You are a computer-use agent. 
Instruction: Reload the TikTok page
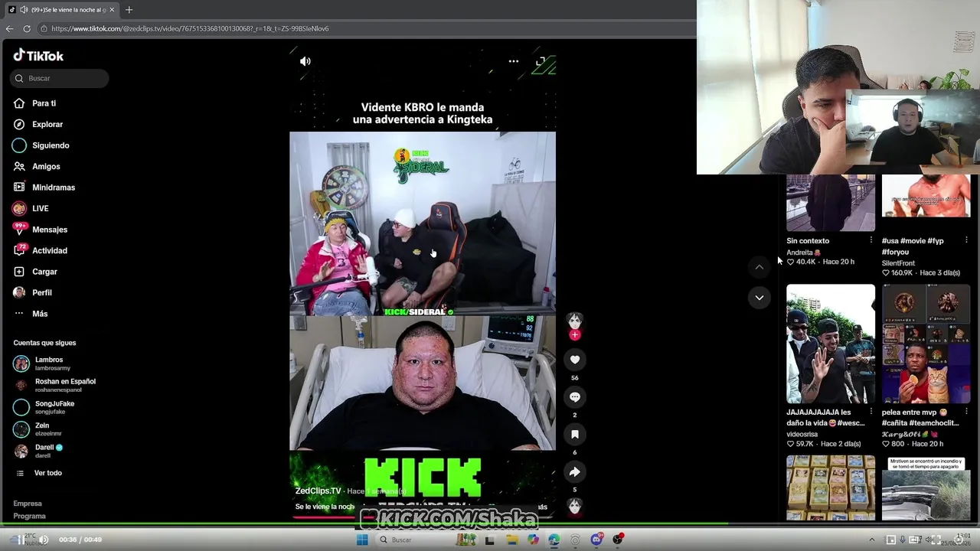point(27,28)
